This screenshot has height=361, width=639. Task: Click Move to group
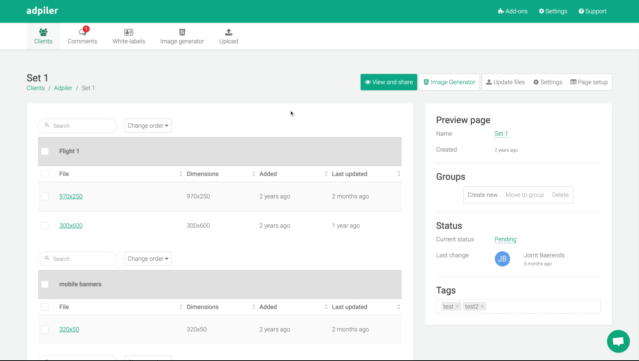(x=525, y=195)
